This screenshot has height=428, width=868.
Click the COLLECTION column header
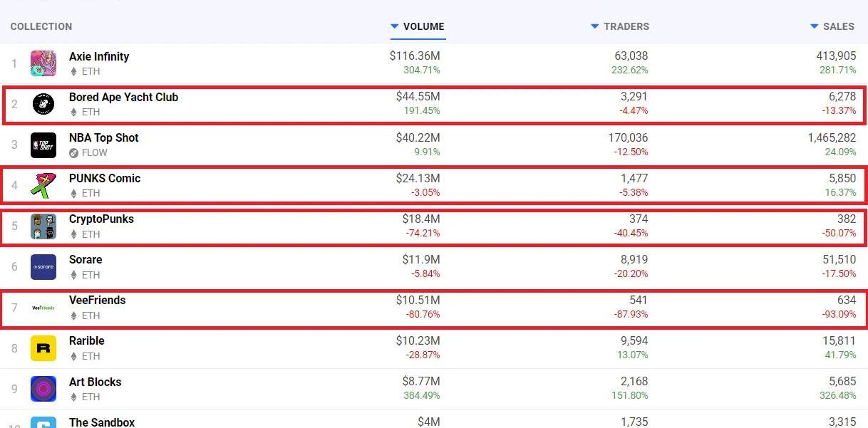point(41,26)
